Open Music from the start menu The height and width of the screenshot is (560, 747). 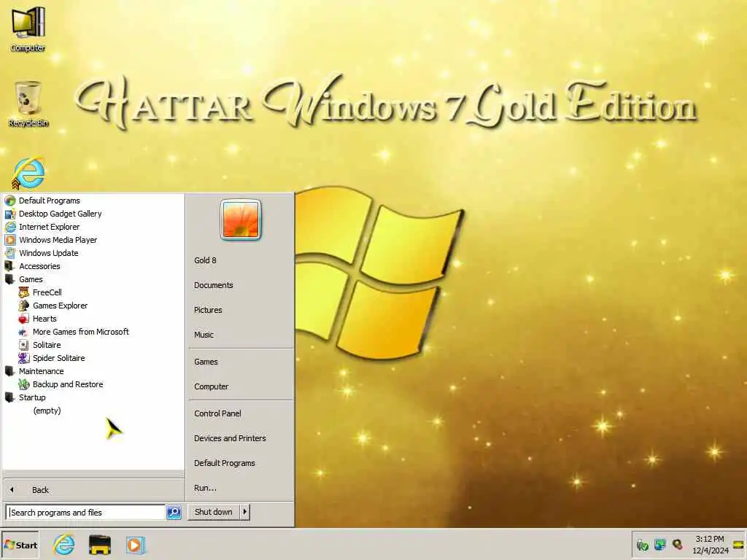coord(204,335)
